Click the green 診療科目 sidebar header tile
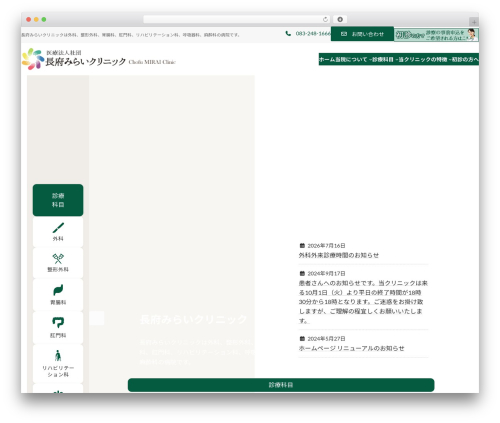 pyautogui.click(x=58, y=200)
